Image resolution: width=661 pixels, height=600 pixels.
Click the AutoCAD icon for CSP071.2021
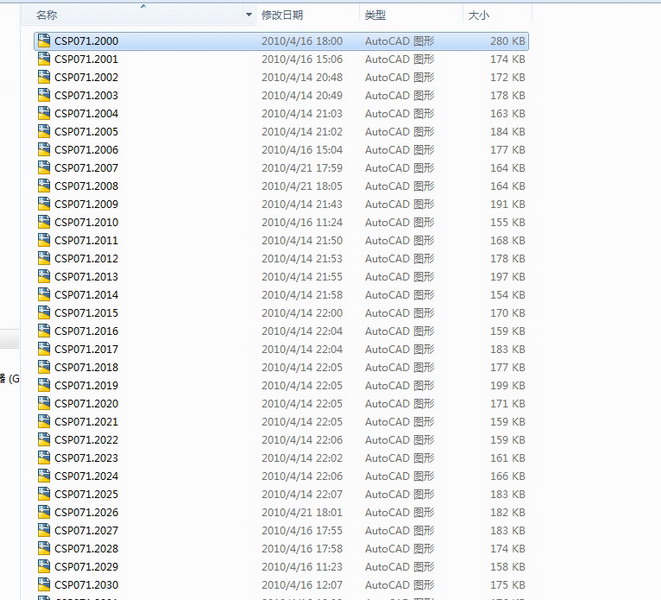point(44,422)
